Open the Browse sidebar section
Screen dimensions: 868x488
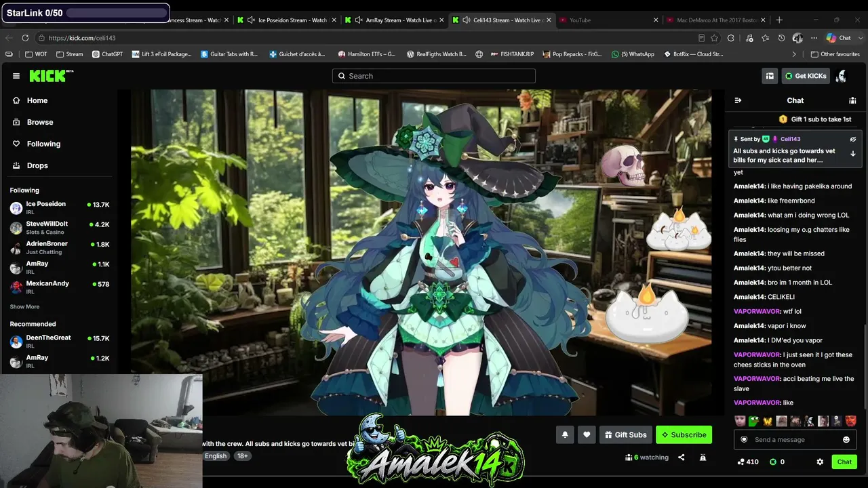pyautogui.click(x=40, y=122)
